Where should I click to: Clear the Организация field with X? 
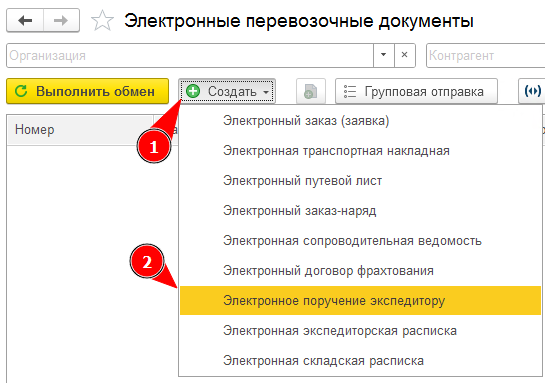405,55
